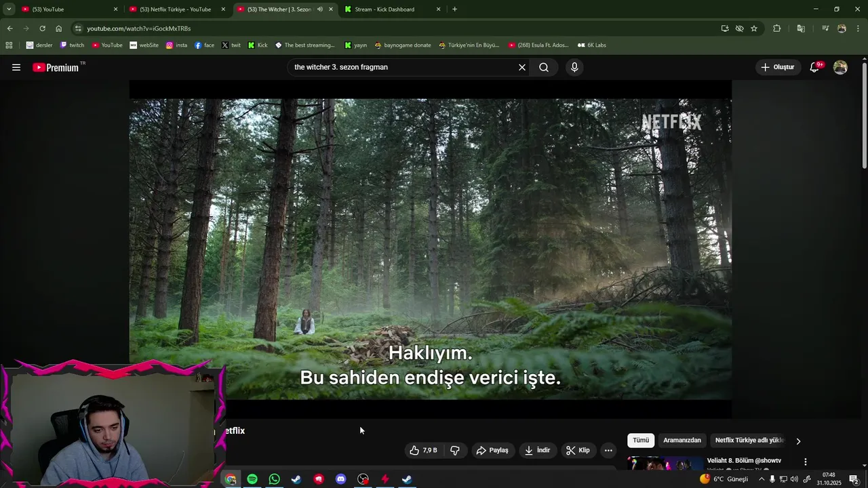
Task: Go back in browser history
Action: point(9,28)
